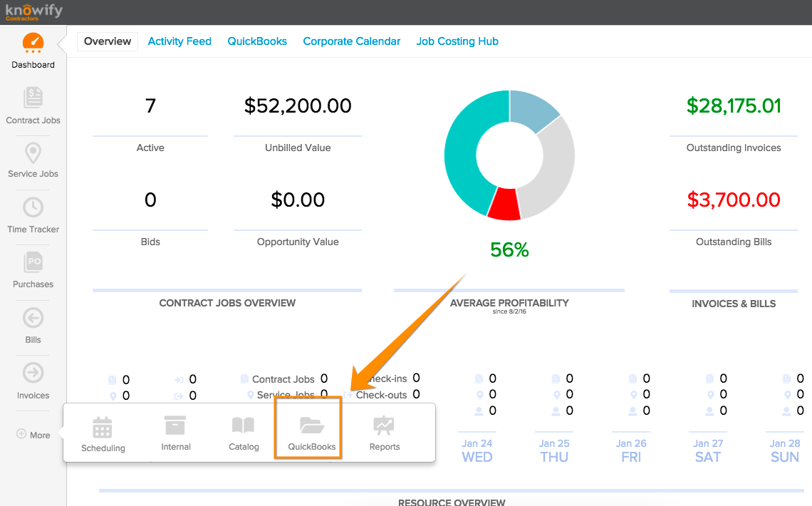Open Invoices from the sidebar
Viewport: 812px width, 506px height.
click(x=33, y=381)
